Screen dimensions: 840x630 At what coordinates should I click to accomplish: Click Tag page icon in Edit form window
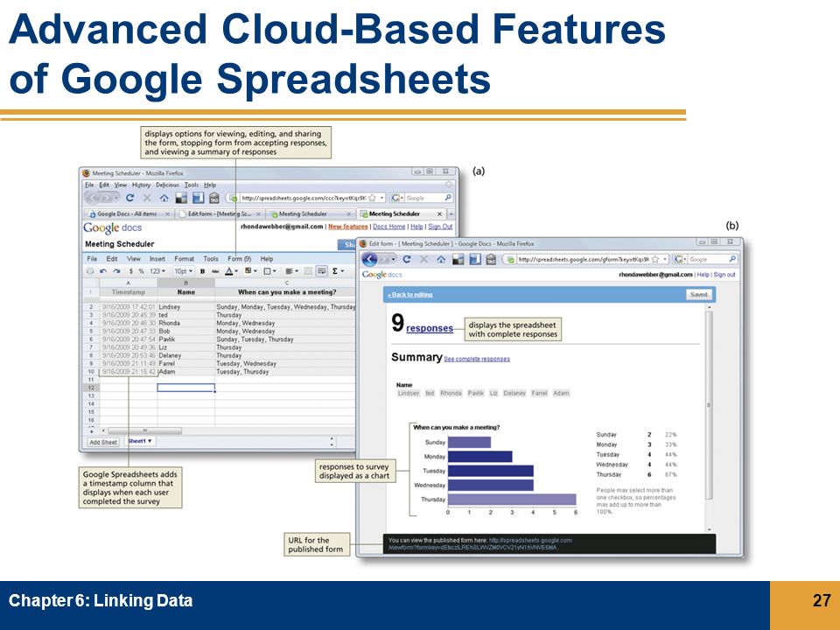coord(491,259)
